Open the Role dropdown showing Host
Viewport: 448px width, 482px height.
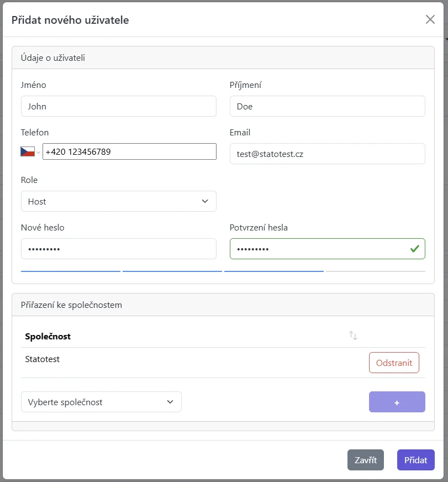(x=118, y=201)
